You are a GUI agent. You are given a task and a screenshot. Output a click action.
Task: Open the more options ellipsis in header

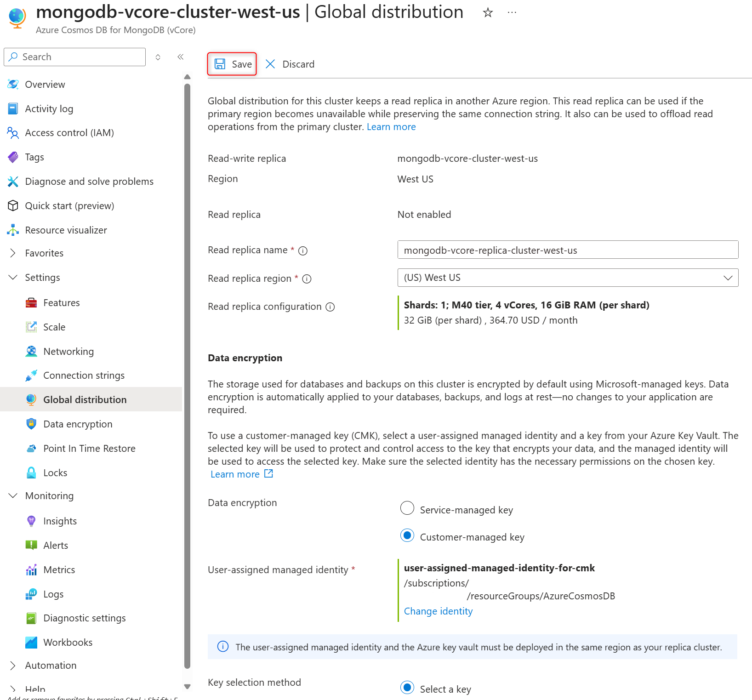(x=512, y=13)
